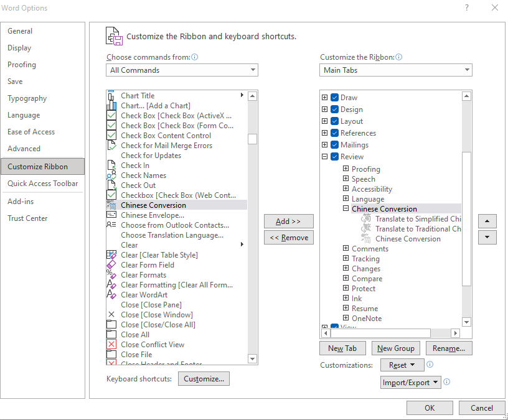Uncheck the Review tab checkbox

(335, 156)
